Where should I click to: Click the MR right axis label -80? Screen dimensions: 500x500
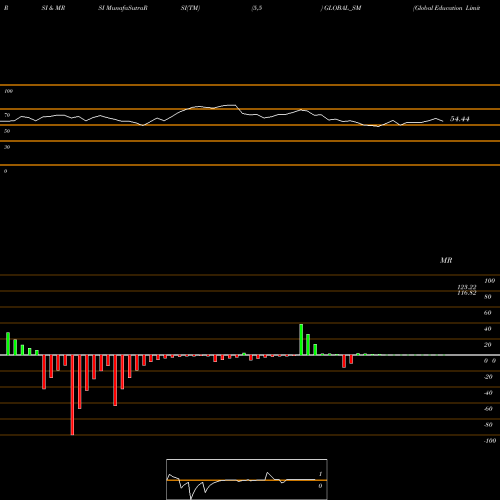tap(488, 425)
